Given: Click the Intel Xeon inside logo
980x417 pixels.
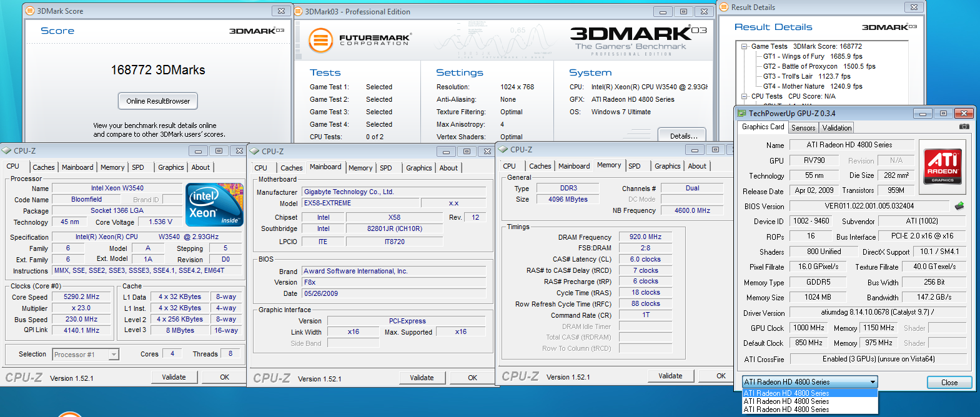Looking at the screenshot, I should (214, 205).
